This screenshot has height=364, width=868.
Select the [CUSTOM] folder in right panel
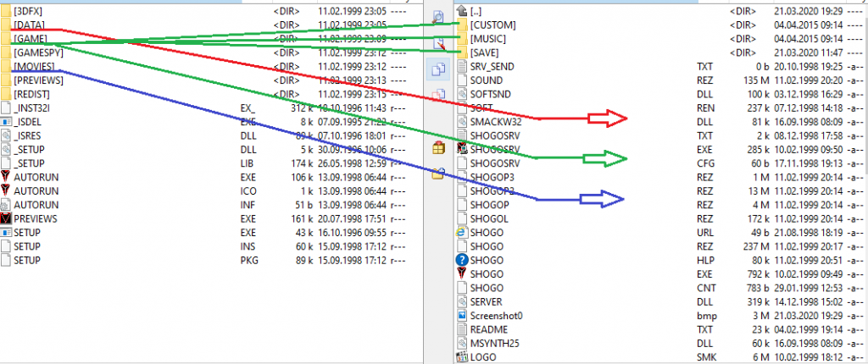[661, 25]
